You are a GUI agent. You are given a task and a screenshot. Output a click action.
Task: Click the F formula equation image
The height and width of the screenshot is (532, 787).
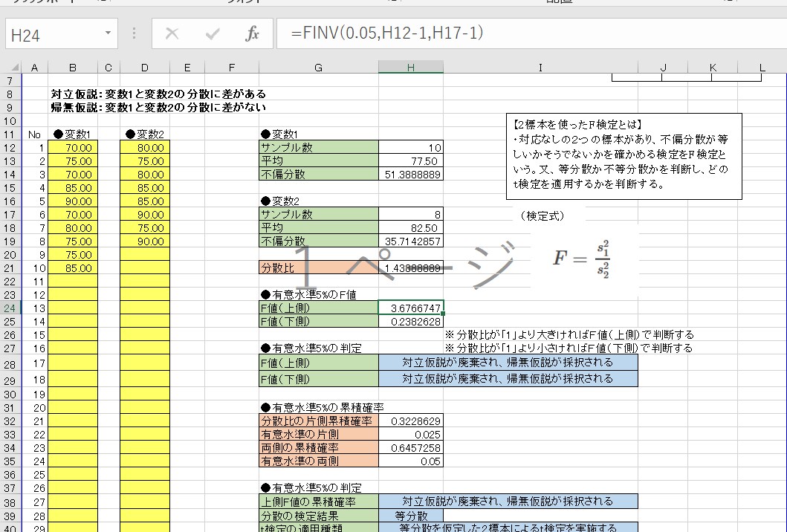click(x=582, y=259)
